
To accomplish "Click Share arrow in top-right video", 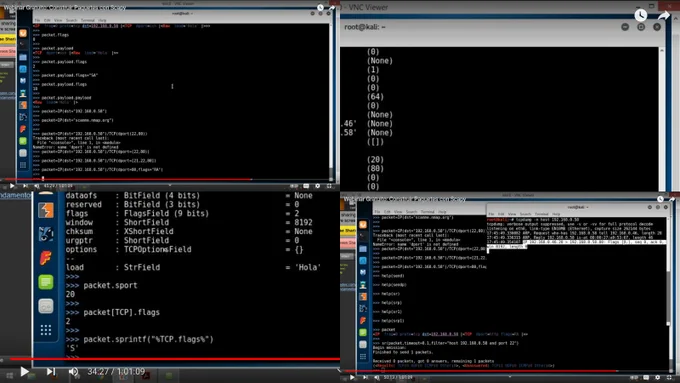I will (x=664, y=16).
